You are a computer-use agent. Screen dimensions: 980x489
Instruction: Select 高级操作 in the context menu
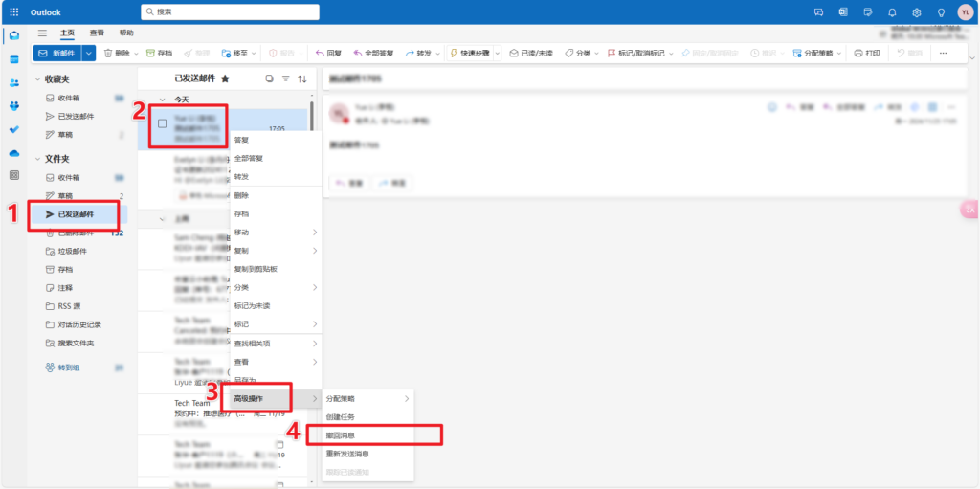(249, 398)
